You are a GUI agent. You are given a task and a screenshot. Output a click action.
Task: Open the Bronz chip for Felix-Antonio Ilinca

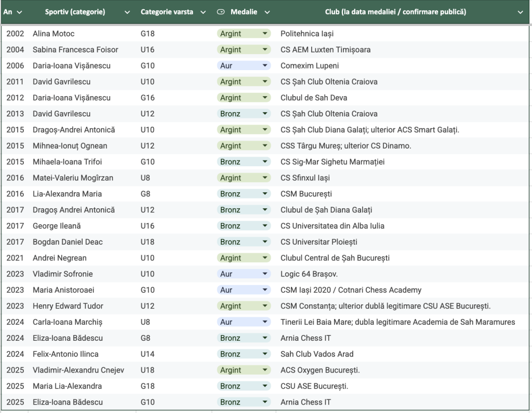pyautogui.click(x=244, y=354)
